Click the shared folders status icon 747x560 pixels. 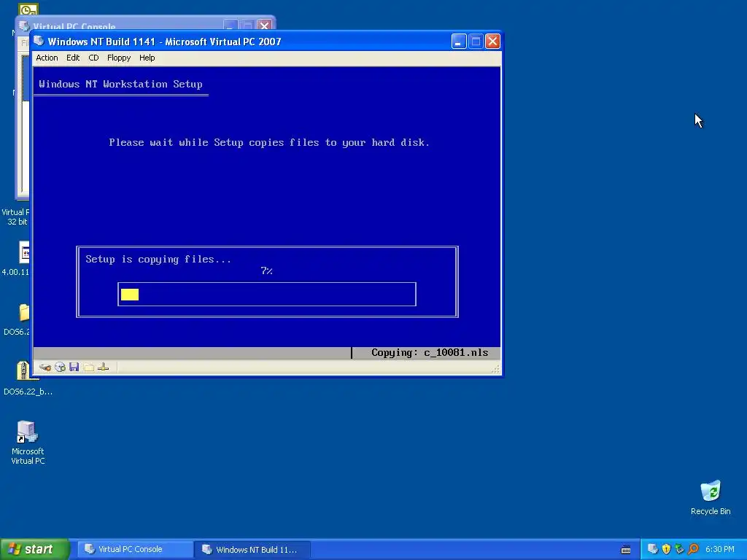click(x=88, y=367)
